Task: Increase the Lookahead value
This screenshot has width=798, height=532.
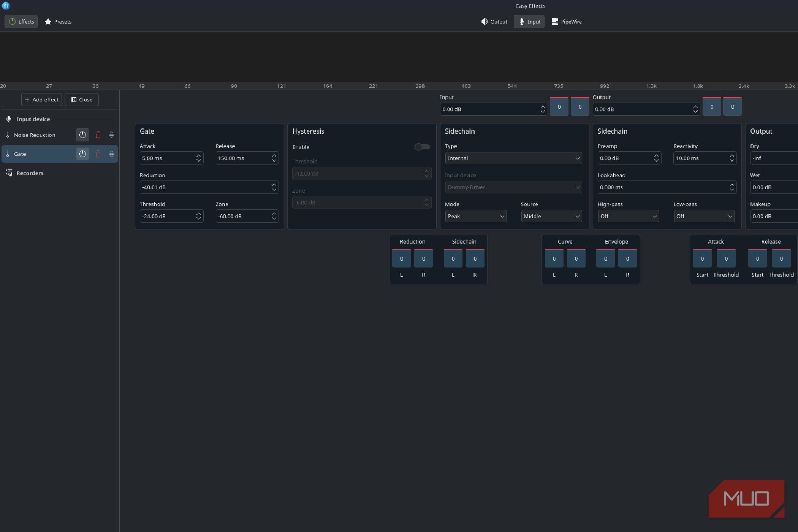Action: (x=732, y=185)
